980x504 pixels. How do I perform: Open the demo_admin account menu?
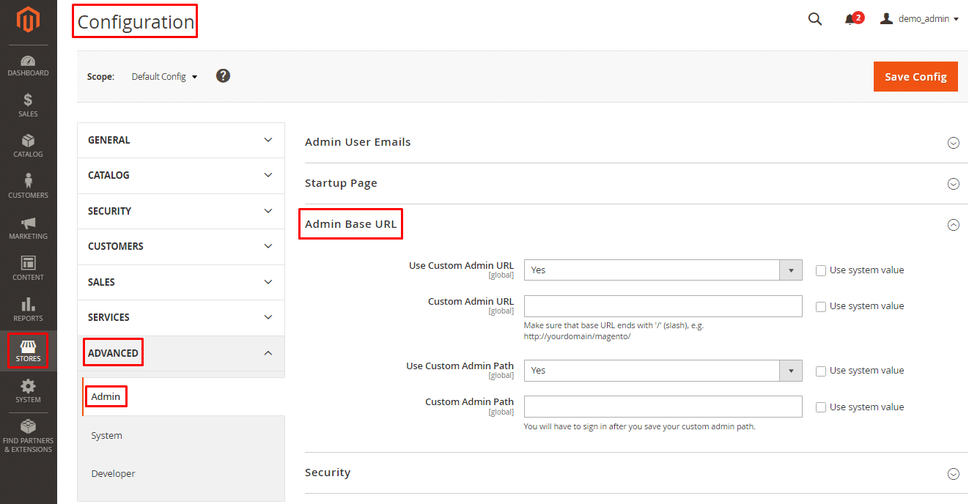point(920,19)
